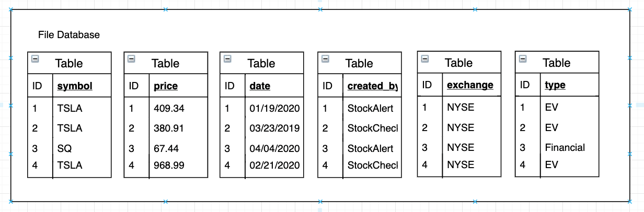Collapse the symbol table
Viewport: 644px width, 212px height.
tap(35, 59)
